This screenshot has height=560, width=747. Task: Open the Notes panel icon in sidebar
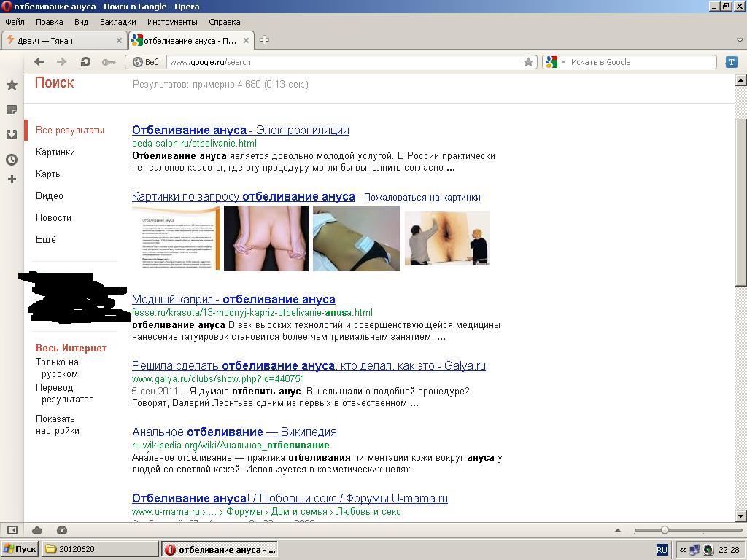pyautogui.click(x=12, y=110)
